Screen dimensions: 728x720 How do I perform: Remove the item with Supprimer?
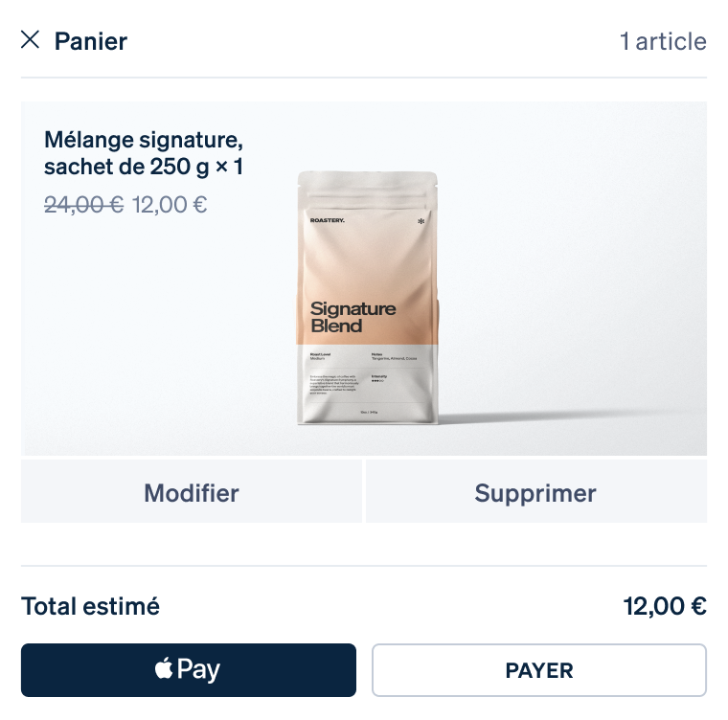tap(536, 491)
